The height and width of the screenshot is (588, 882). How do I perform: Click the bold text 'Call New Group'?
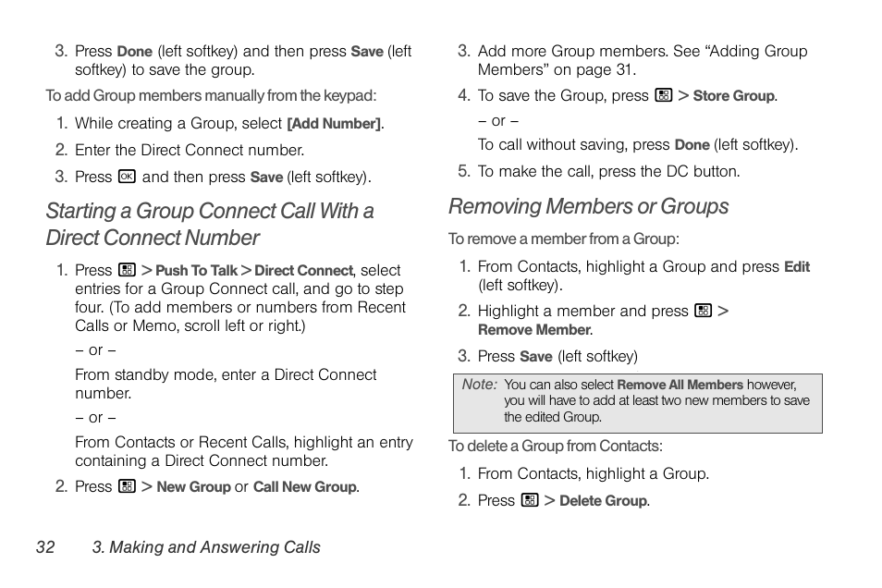305,486
